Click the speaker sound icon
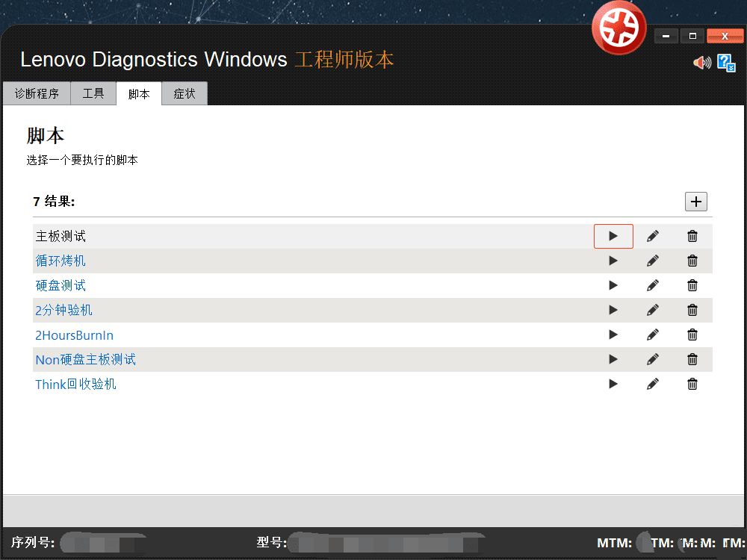This screenshot has height=560, width=747. pyautogui.click(x=701, y=63)
